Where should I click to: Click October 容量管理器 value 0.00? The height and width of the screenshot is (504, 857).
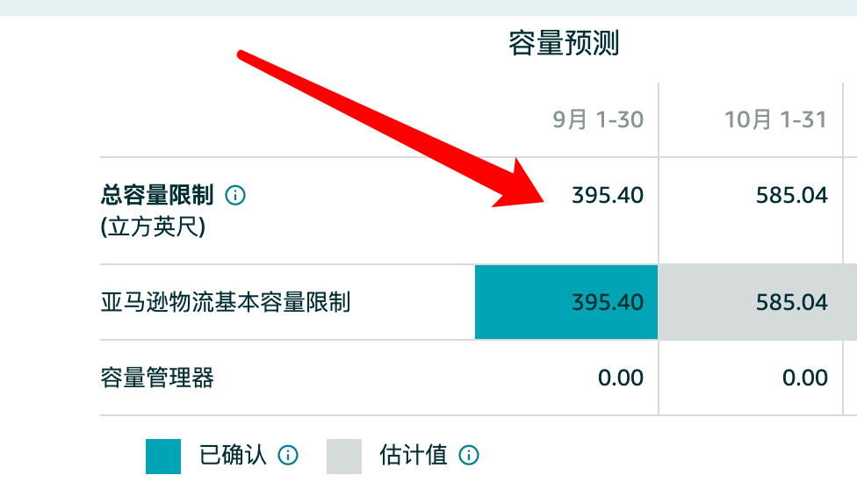point(804,378)
